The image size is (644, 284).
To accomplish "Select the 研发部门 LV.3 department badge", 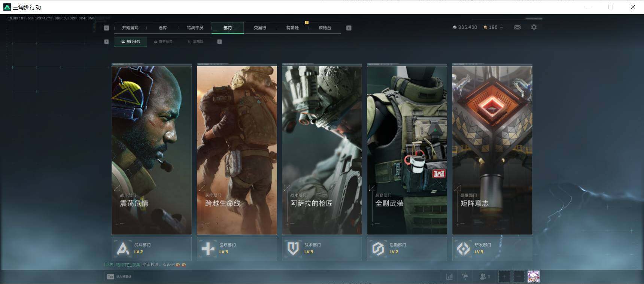I will point(492,248).
